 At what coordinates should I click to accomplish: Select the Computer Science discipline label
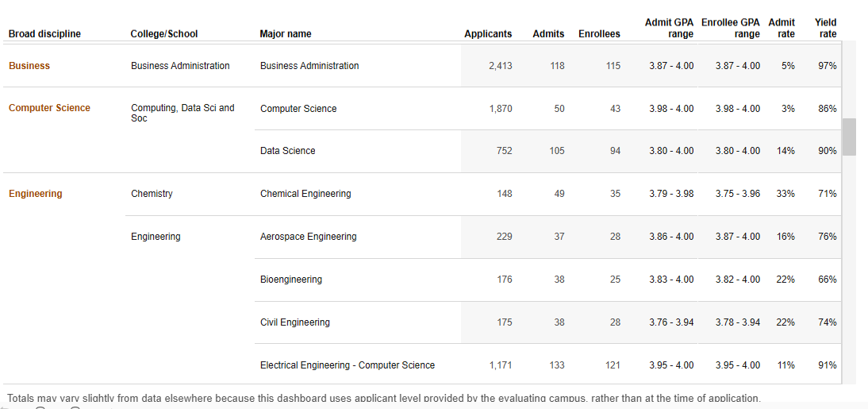tap(49, 108)
